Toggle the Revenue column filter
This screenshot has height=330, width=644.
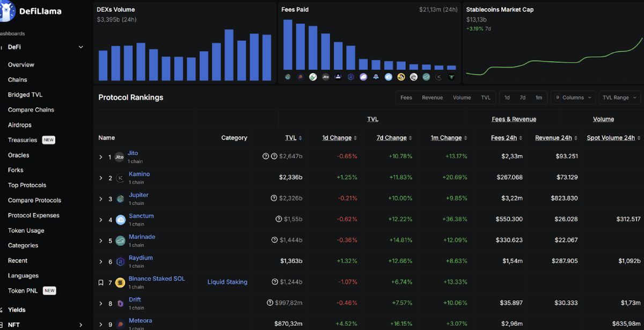pyautogui.click(x=433, y=98)
